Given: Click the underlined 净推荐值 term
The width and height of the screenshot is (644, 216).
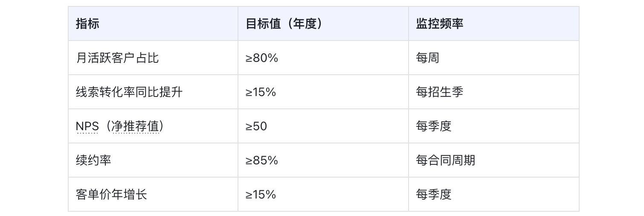Looking at the screenshot, I should [x=136, y=126].
